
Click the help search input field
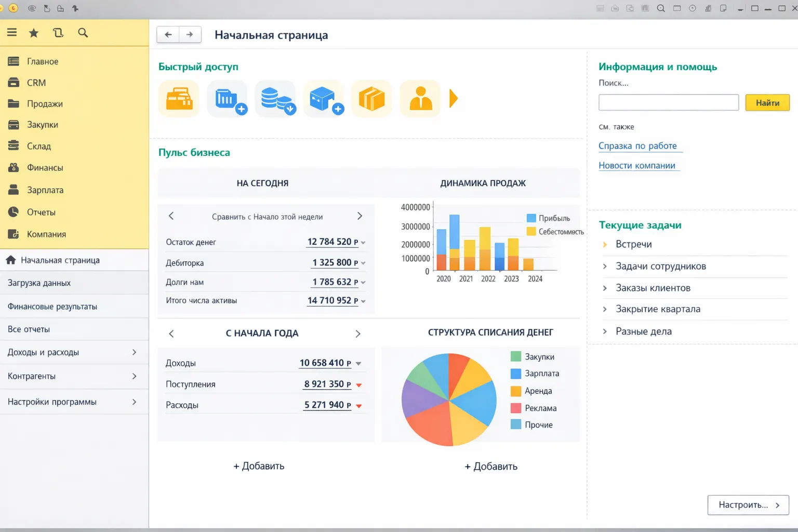[668, 102]
